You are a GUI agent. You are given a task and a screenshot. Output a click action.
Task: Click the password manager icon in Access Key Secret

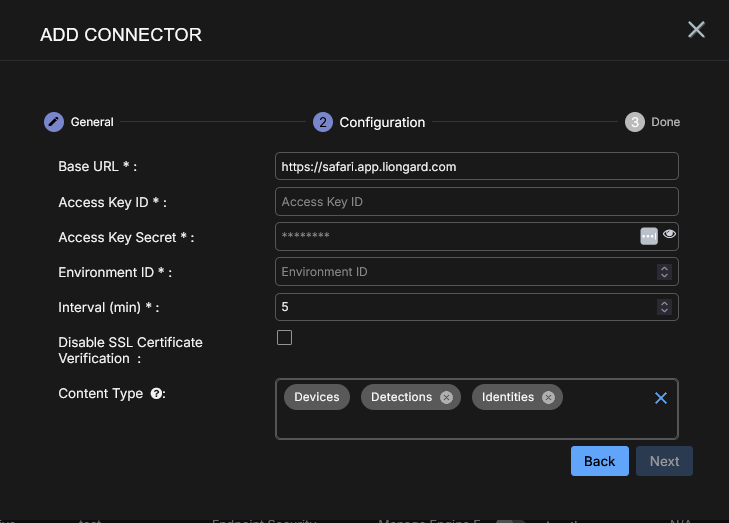(x=649, y=236)
